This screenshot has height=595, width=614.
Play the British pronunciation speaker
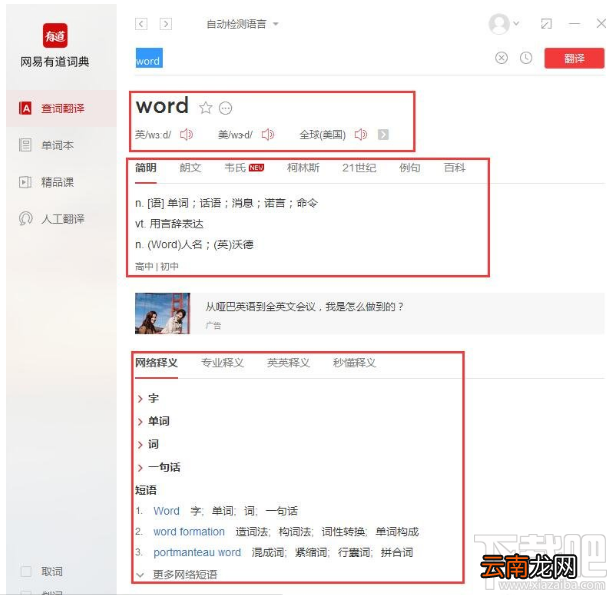click(x=186, y=135)
